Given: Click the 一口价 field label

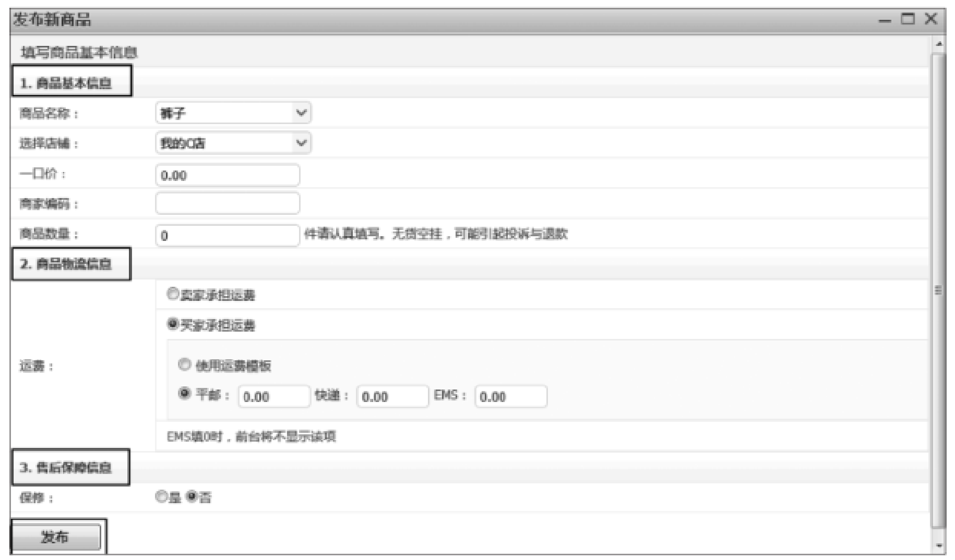Looking at the screenshot, I should click(43, 174).
